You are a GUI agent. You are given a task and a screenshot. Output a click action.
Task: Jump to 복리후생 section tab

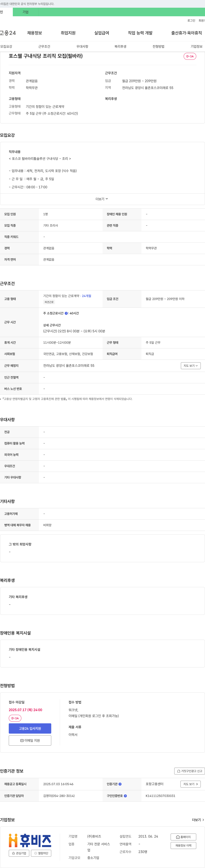(x=120, y=46)
